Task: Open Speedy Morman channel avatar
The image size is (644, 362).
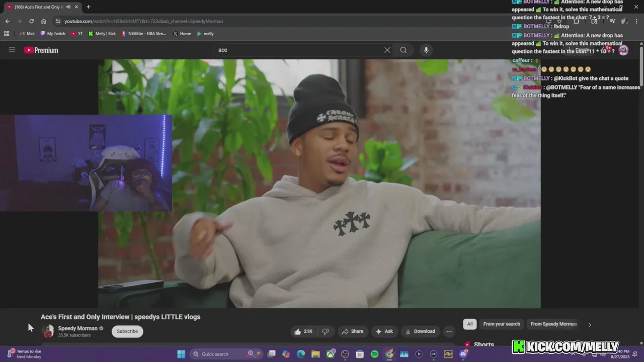Action: pos(48,331)
